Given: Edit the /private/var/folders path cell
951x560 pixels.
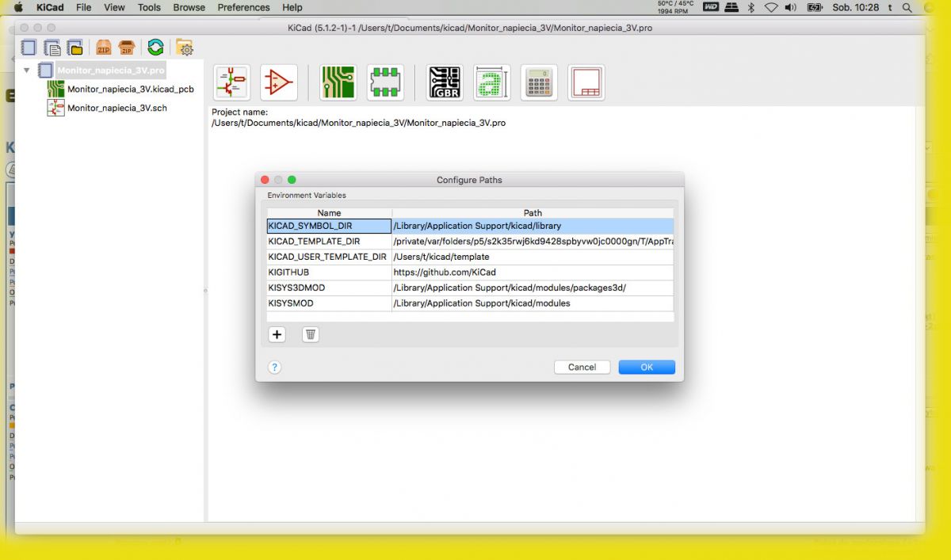Looking at the screenshot, I should [533, 242].
